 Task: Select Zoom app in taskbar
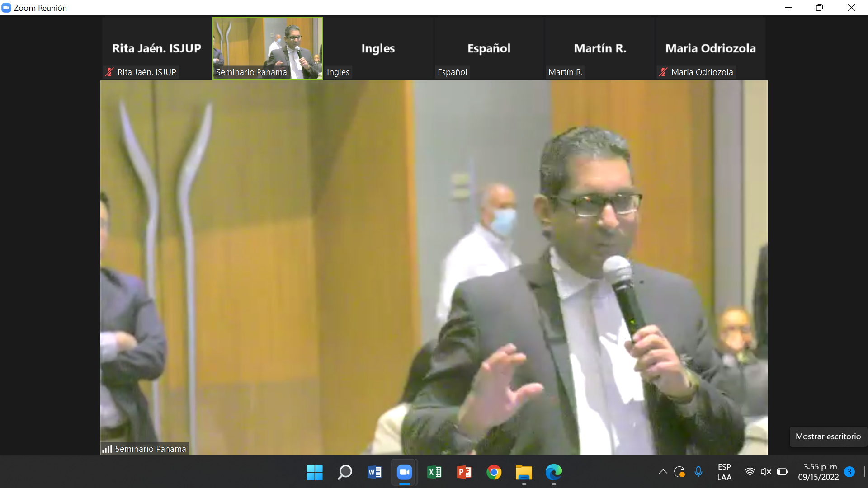click(404, 472)
